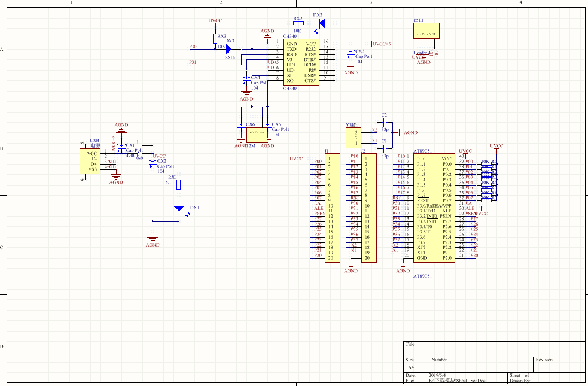Click the UVCC power label above RX3
This screenshot has height=386, width=588.
pos(215,20)
